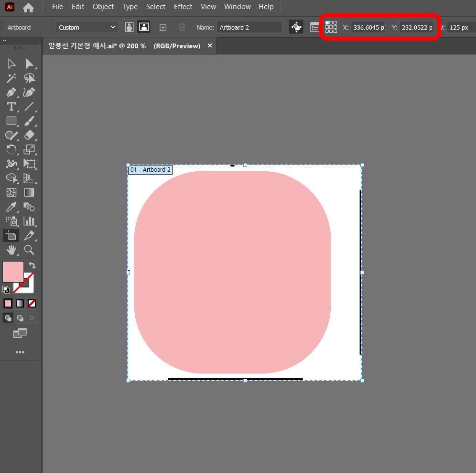Select the Paintbrush tool
The width and height of the screenshot is (476, 473).
click(29, 121)
